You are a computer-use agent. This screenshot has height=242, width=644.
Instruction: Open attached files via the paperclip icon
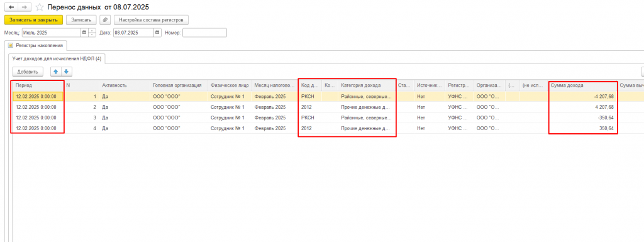(106, 19)
